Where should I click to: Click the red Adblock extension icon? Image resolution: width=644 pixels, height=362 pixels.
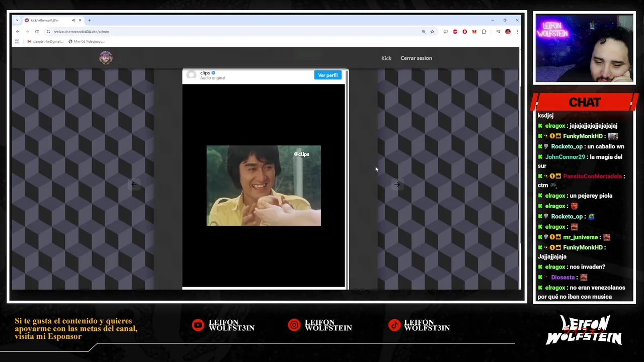(x=455, y=32)
